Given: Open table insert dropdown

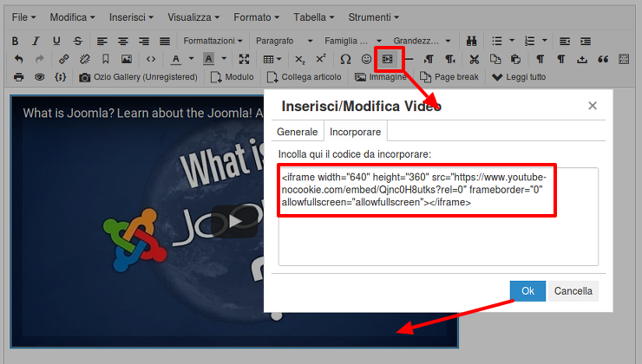Looking at the screenshot, I should pyautogui.click(x=272, y=59).
